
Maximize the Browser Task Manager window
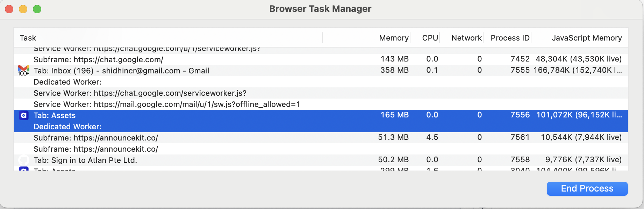37,9
